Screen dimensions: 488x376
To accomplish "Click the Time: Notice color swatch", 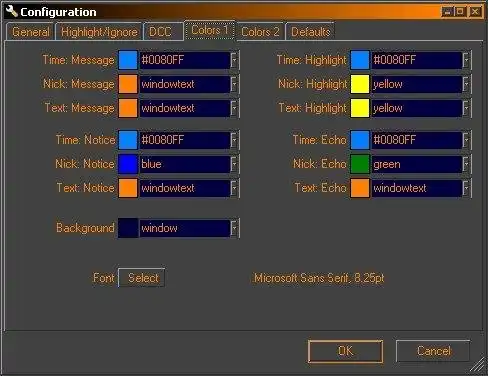I will coord(128,140).
